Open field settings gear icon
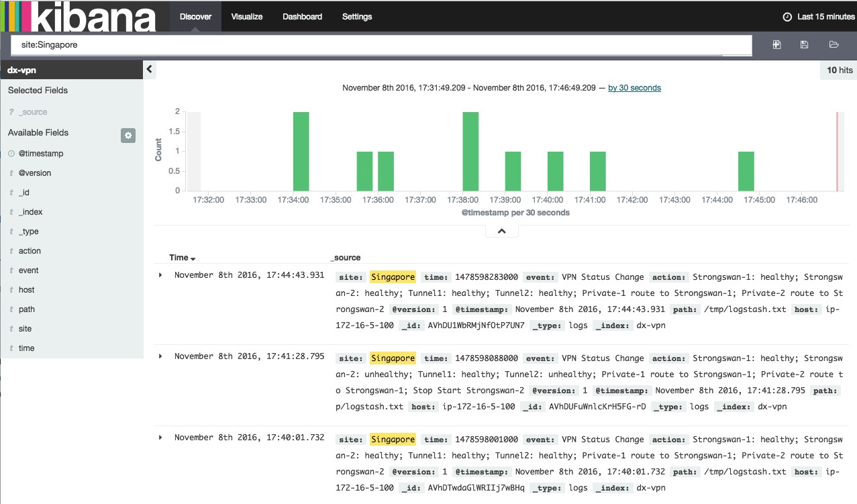 (128, 136)
